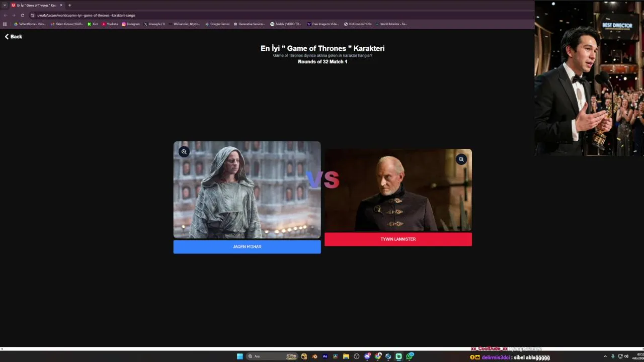Image resolution: width=644 pixels, height=362 pixels.
Task: Open the Free Image to Video bookmark
Action: [323, 24]
